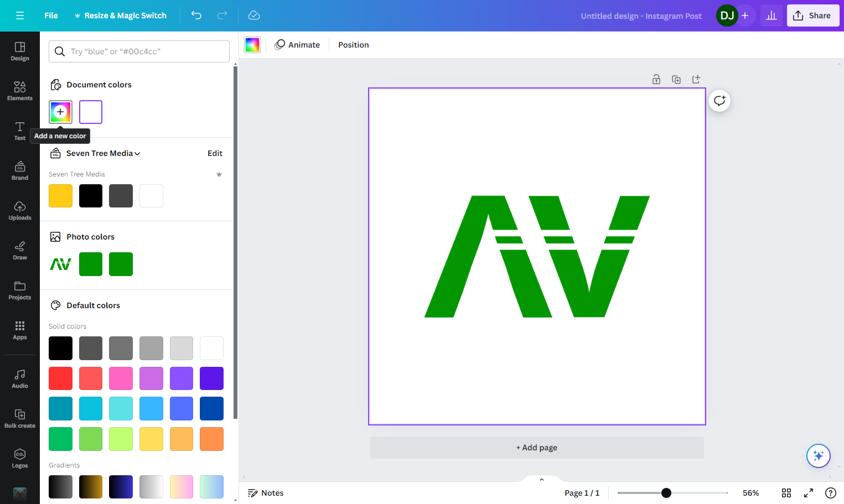This screenshot has width=844, height=504.
Task: Open the Elements side panel
Action: click(x=20, y=91)
